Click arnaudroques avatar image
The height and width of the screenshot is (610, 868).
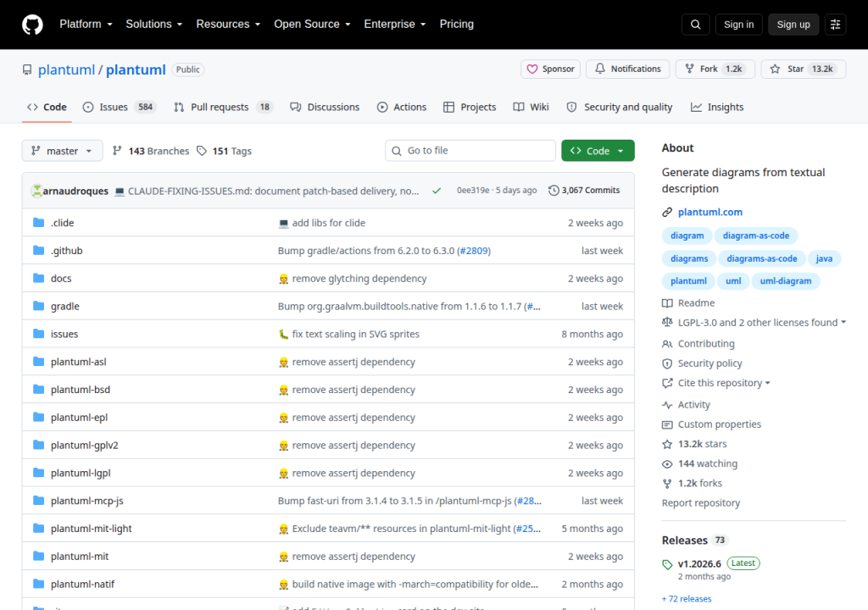point(36,191)
